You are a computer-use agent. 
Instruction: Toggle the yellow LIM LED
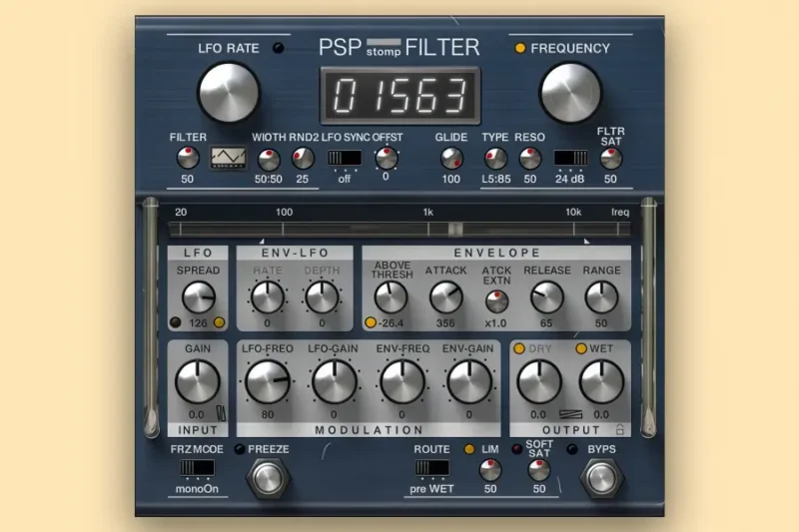click(469, 449)
